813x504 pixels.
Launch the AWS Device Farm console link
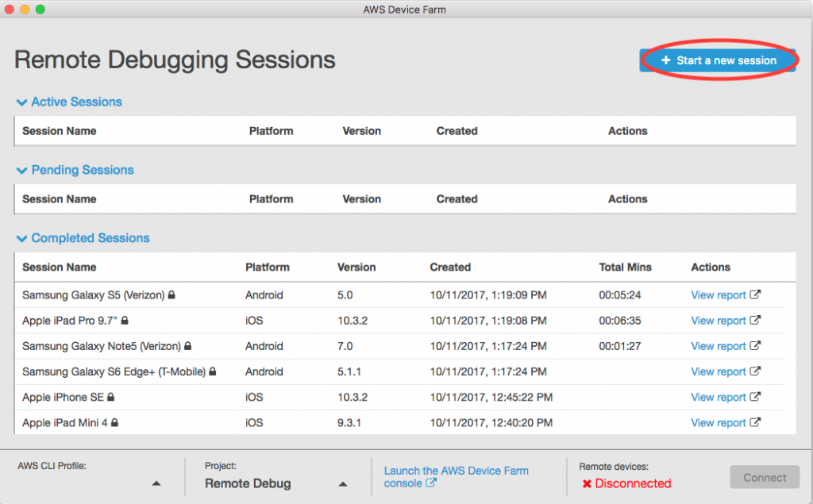pos(456,476)
